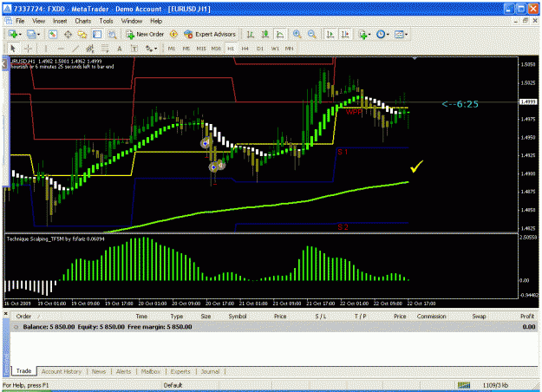Open the Window menu
The width and height of the screenshot is (542, 392).
[x=132, y=21]
